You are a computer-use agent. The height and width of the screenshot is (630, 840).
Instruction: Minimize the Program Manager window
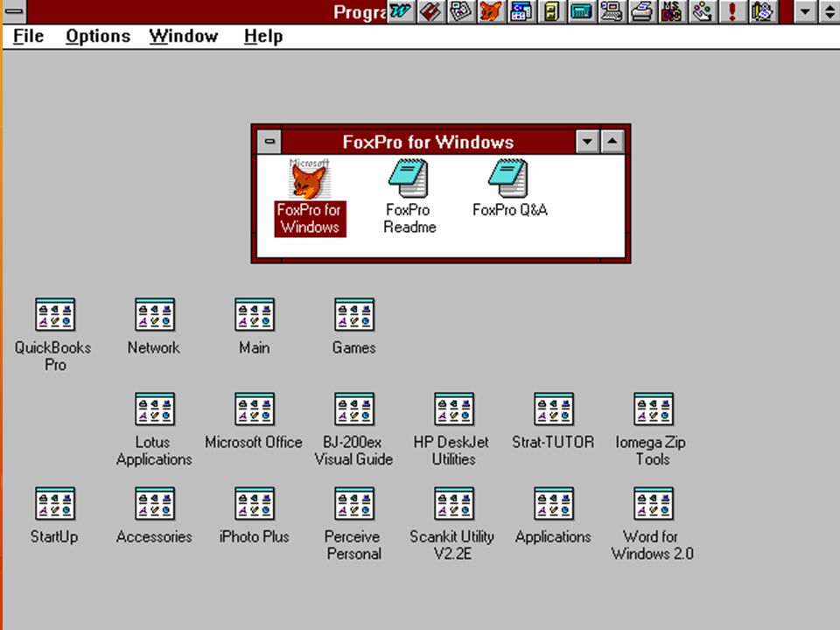tap(804, 11)
